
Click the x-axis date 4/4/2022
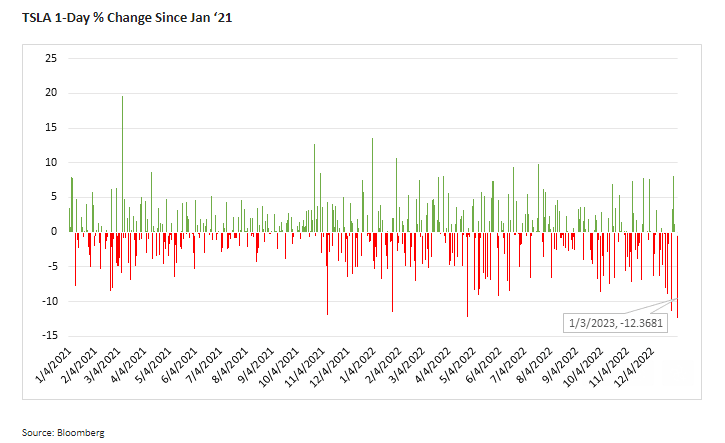tap(432, 365)
